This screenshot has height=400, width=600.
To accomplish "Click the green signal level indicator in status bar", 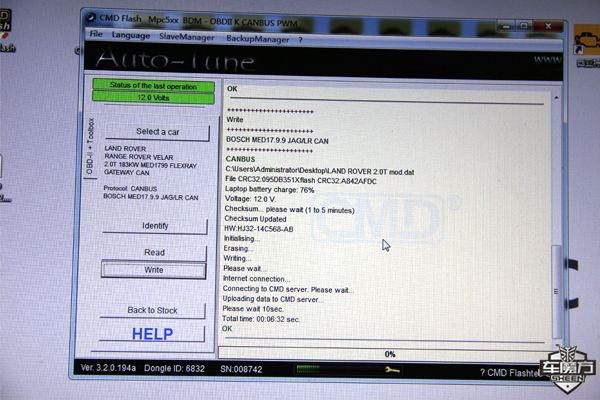I will 308,369.
